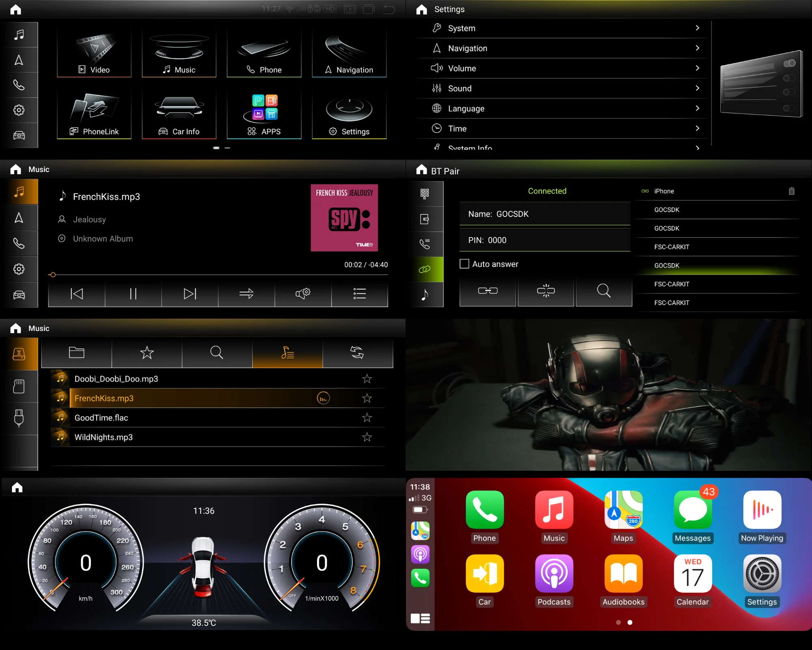Star the WildNights.mp3 track

click(367, 437)
